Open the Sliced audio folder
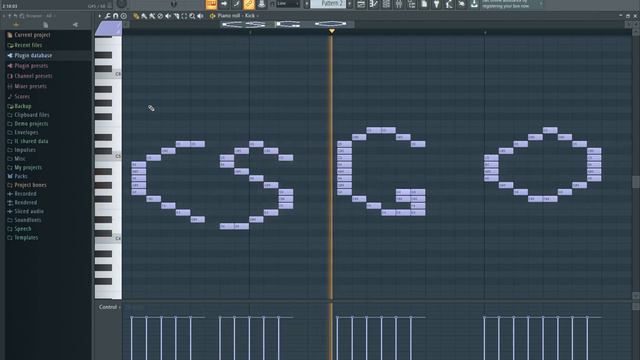The width and height of the screenshot is (640, 360). (x=29, y=211)
